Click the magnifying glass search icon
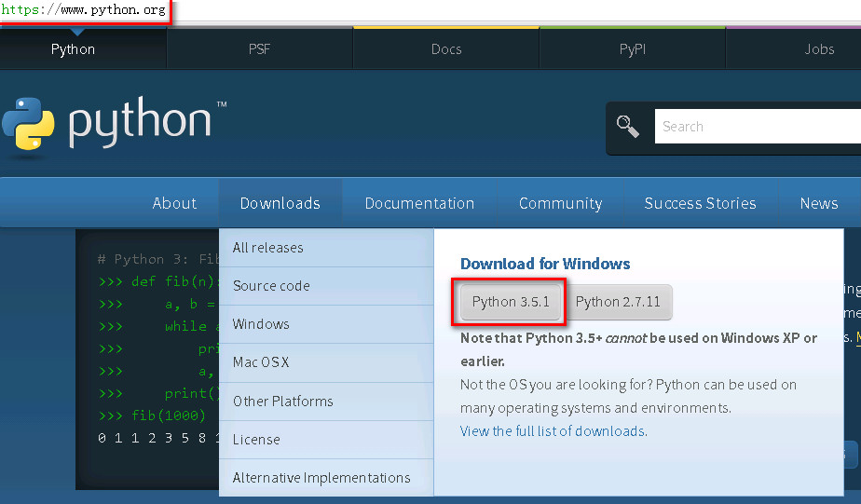 (x=628, y=127)
